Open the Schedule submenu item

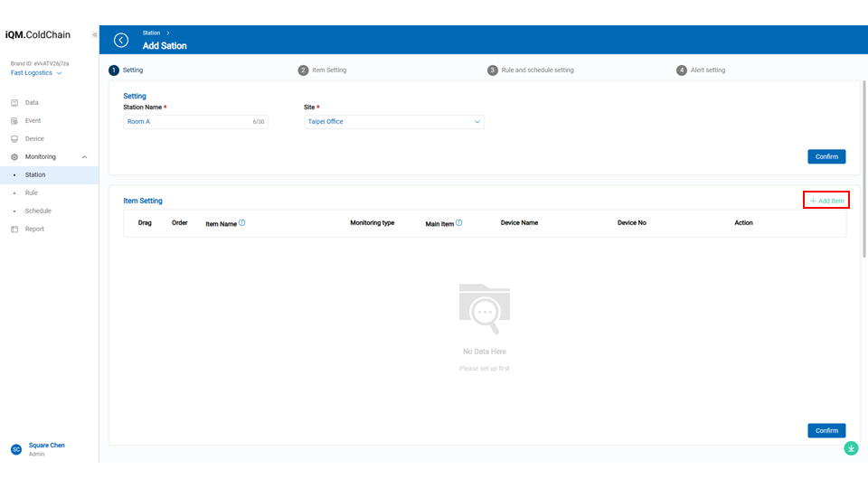tap(38, 211)
